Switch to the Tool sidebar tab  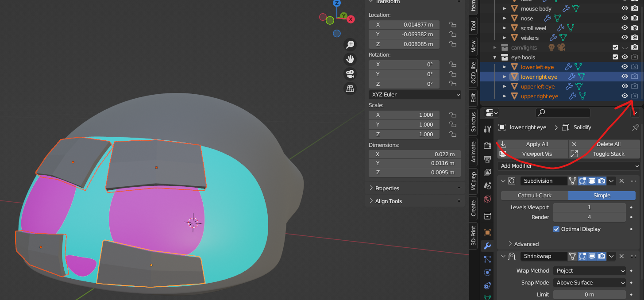(474, 26)
